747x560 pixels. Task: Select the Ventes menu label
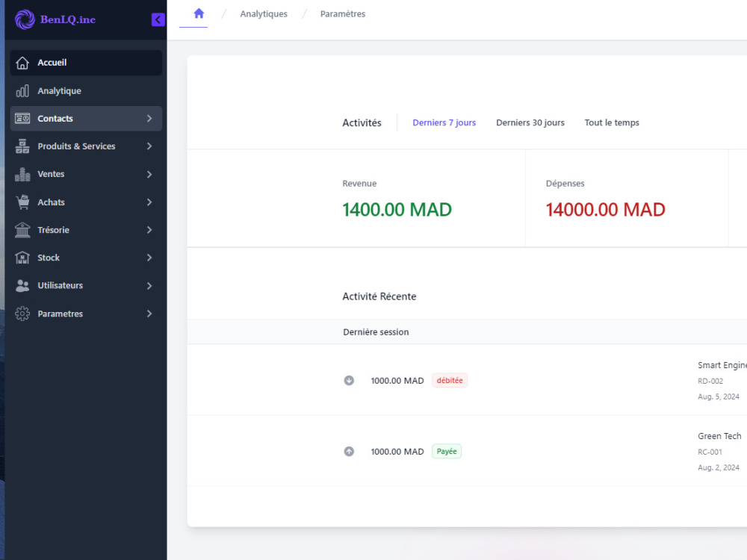point(51,174)
